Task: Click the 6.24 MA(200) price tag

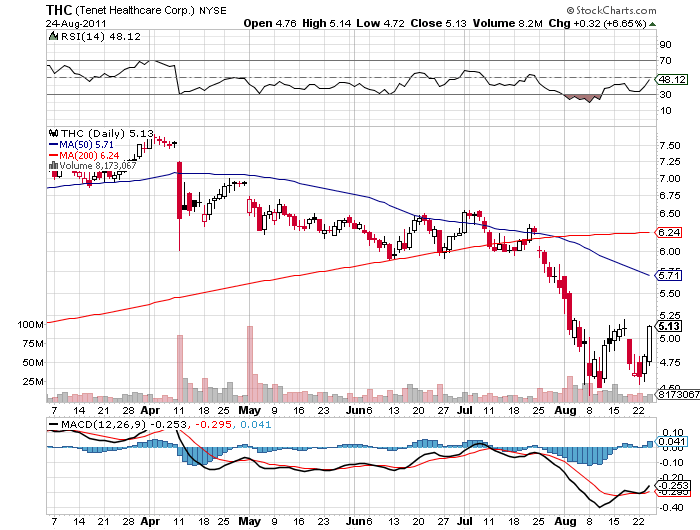Action: 669,232
